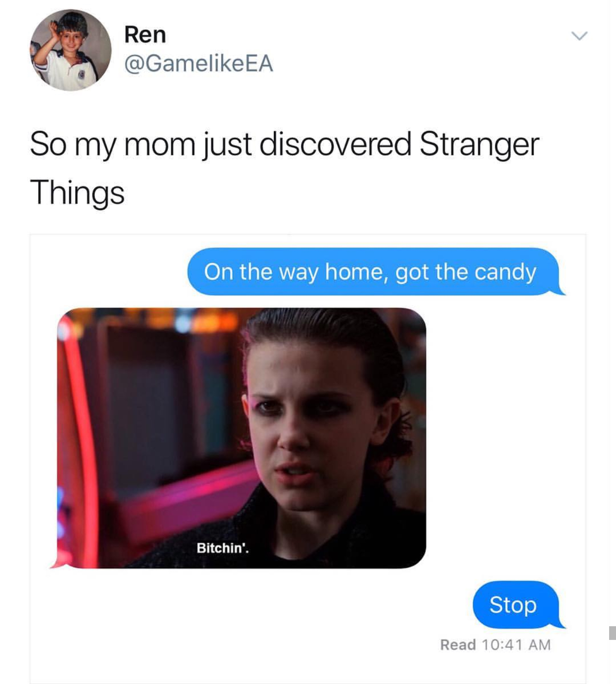Image resolution: width=616 pixels, height=684 pixels.
Task: Open the attached screenshot media card
Action: [x=308, y=459]
